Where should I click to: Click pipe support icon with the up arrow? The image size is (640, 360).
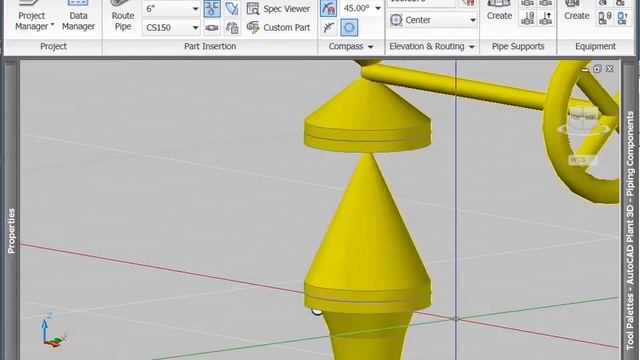tap(546, 18)
